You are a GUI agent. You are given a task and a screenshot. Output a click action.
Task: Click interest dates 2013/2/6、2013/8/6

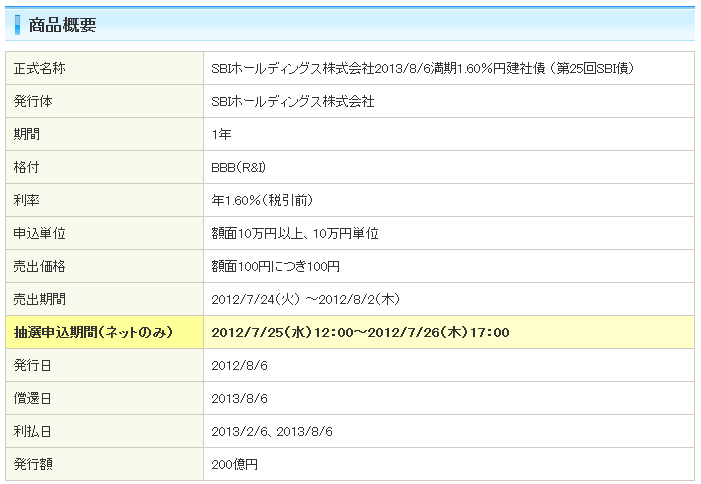[272, 432]
